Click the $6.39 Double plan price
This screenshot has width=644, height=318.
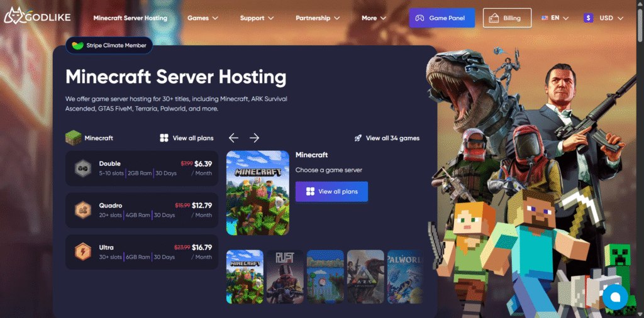(203, 164)
